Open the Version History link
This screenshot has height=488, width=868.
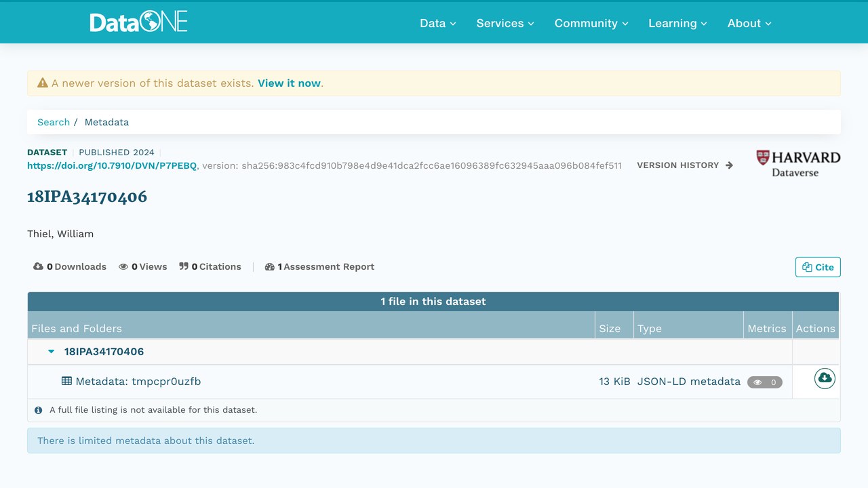click(685, 165)
